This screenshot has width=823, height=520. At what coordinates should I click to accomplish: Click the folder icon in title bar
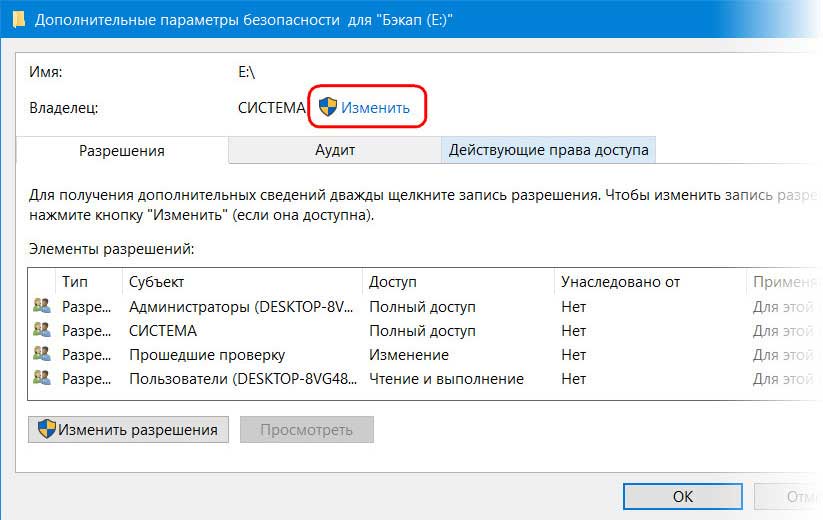[x=19, y=21]
